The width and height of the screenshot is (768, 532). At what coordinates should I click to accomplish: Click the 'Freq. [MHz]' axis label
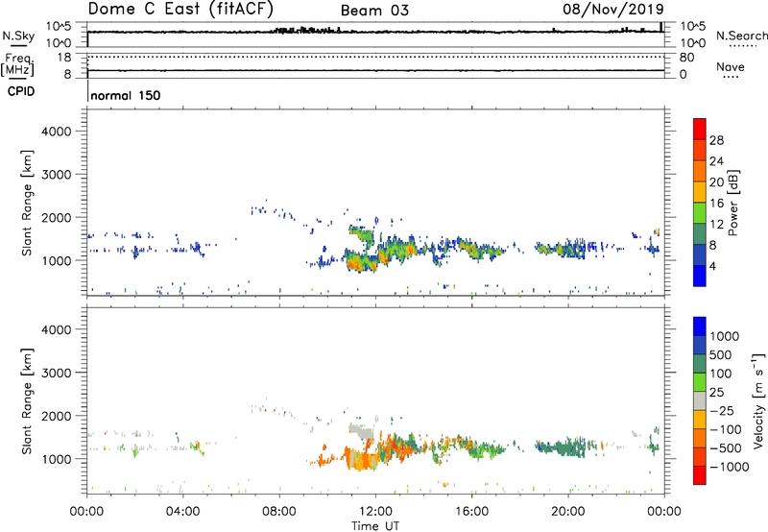[x=17, y=65]
